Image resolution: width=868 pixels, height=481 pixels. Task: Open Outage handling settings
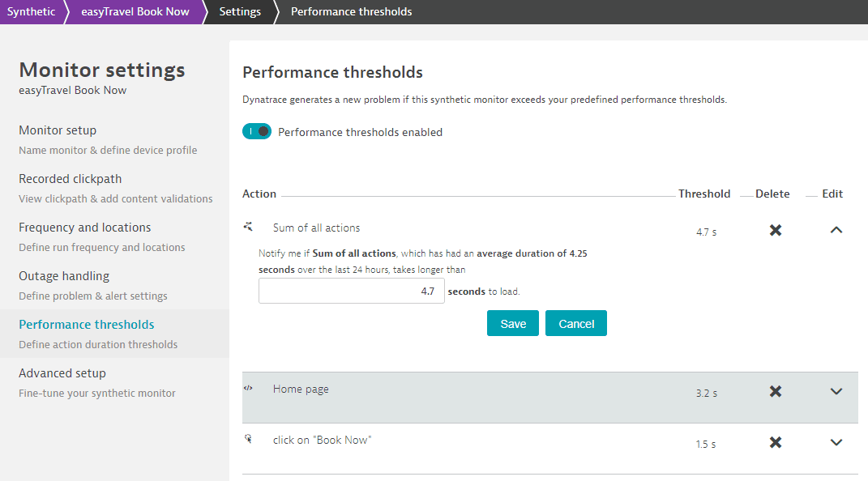[x=64, y=276]
